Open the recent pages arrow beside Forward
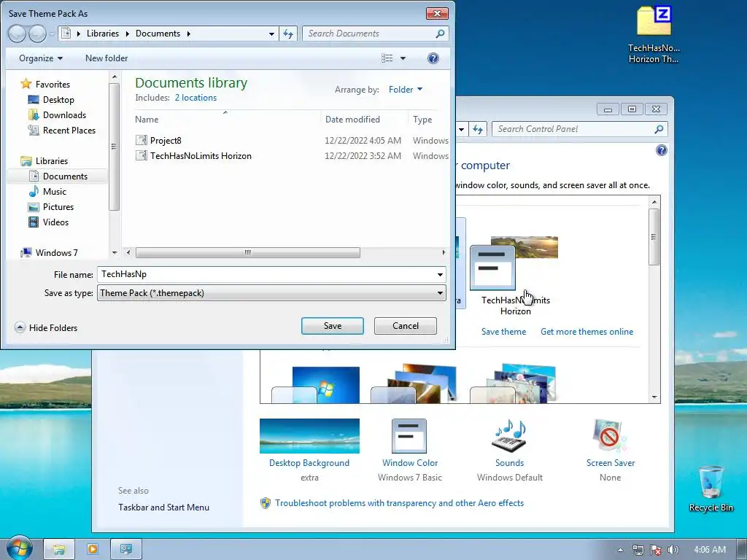 pos(52,34)
